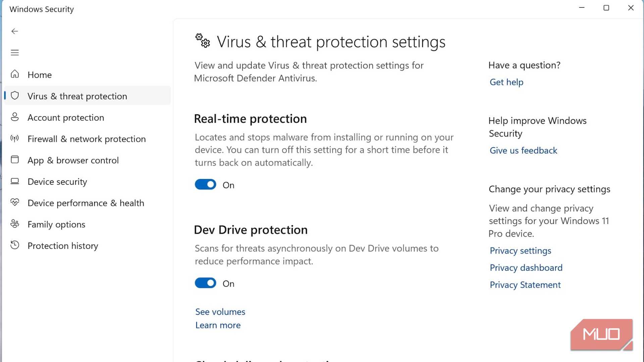Maximize the Windows Security window
The width and height of the screenshot is (644, 362).
[606, 8]
